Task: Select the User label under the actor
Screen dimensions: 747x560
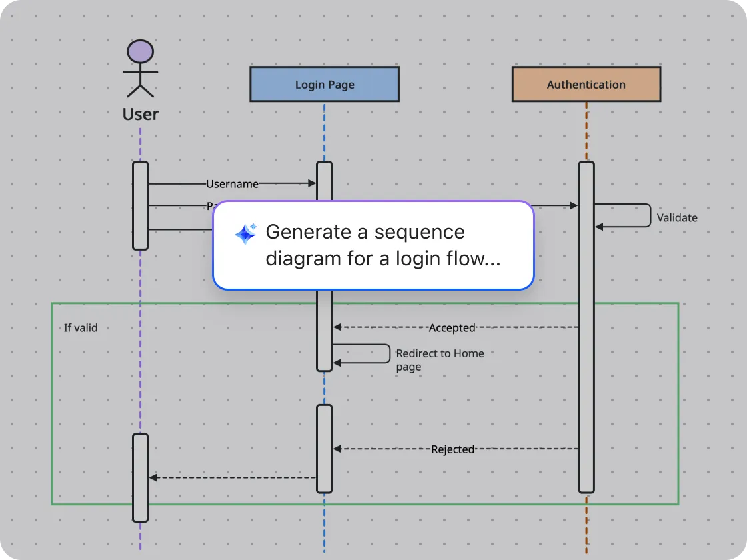Action: (x=141, y=114)
